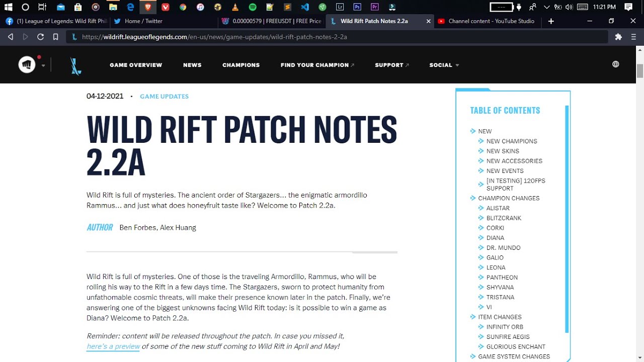644x362 pixels.
Task: Reload the page with the refresh button
Action: coord(41,37)
